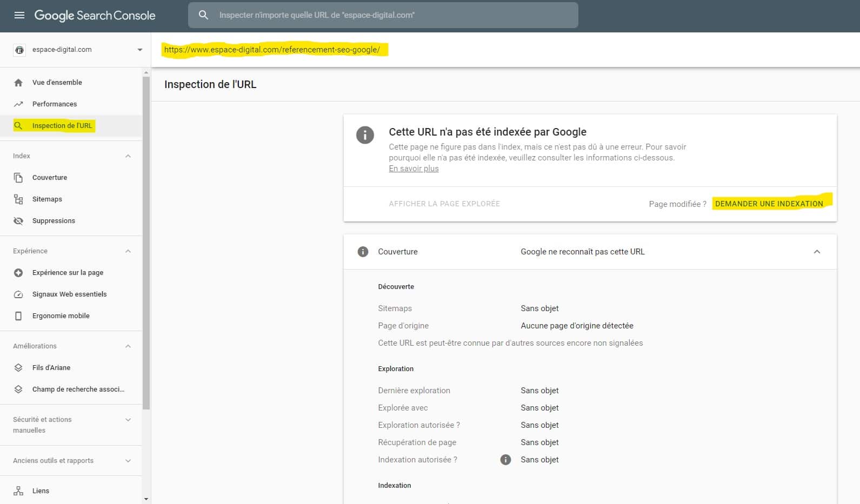Click Exploration autorisée ? row label

pos(419,425)
